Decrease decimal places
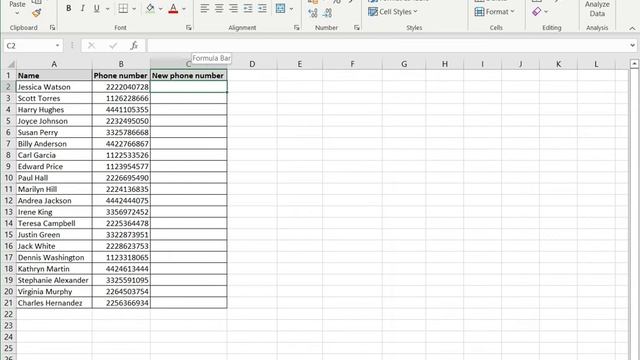The width and height of the screenshot is (640, 360). click(327, 13)
